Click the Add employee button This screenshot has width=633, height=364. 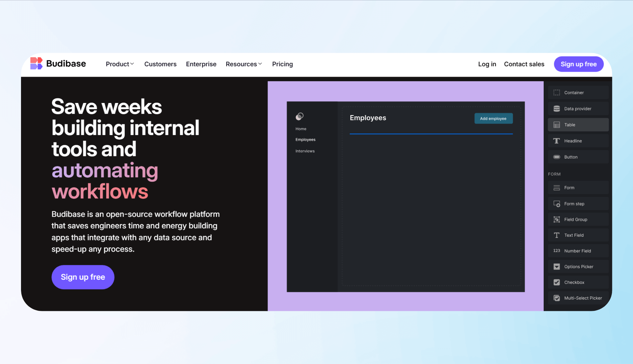pos(493,119)
